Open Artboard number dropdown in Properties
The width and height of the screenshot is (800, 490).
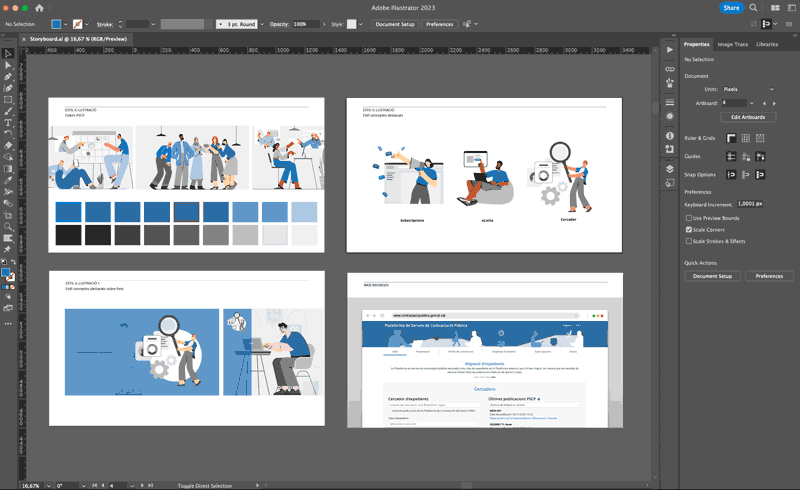751,103
